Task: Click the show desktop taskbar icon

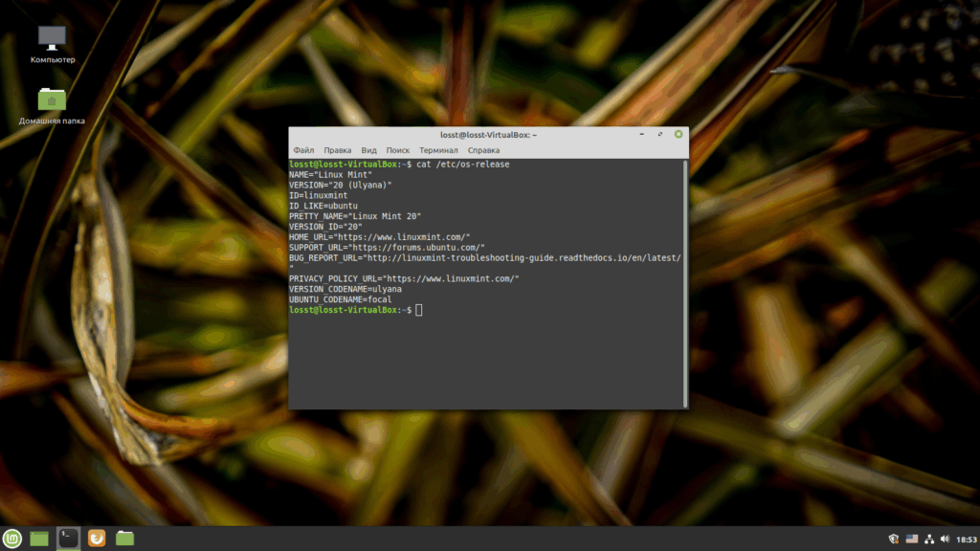Action: (39, 538)
